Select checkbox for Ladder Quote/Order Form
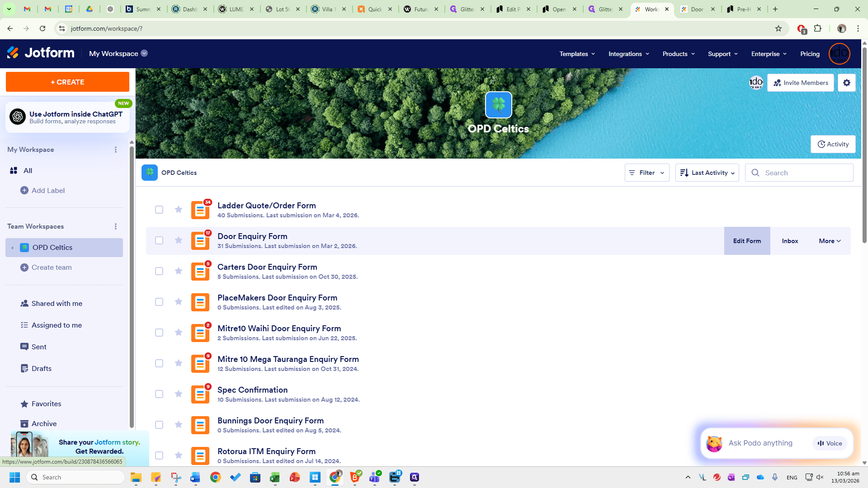 coord(159,210)
